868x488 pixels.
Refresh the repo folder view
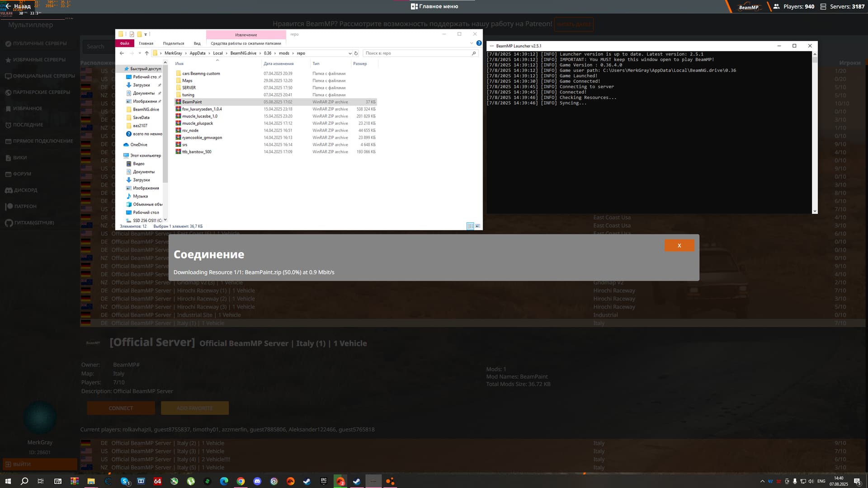tap(356, 53)
